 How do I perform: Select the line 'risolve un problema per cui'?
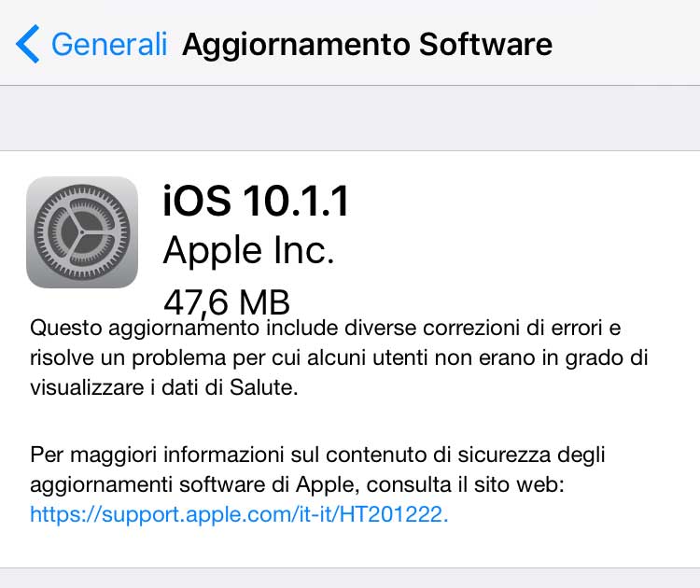click(x=339, y=358)
